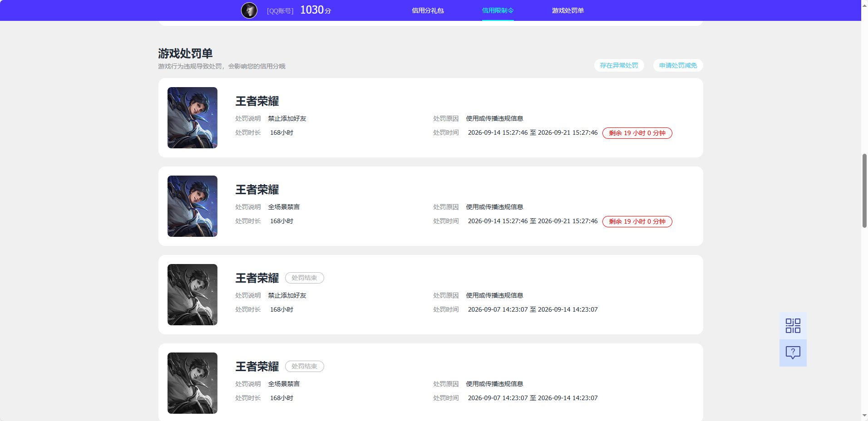The image size is (868, 421).
Task: Click 168小时 duration in 全场景禁言 active card
Action: tap(281, 221)
